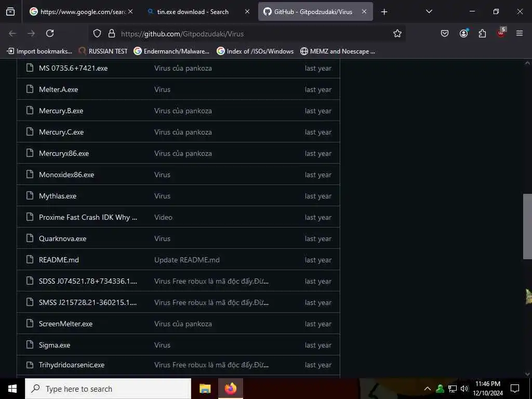
Task: Click the Firefox View icon
Action: (10, 11)
